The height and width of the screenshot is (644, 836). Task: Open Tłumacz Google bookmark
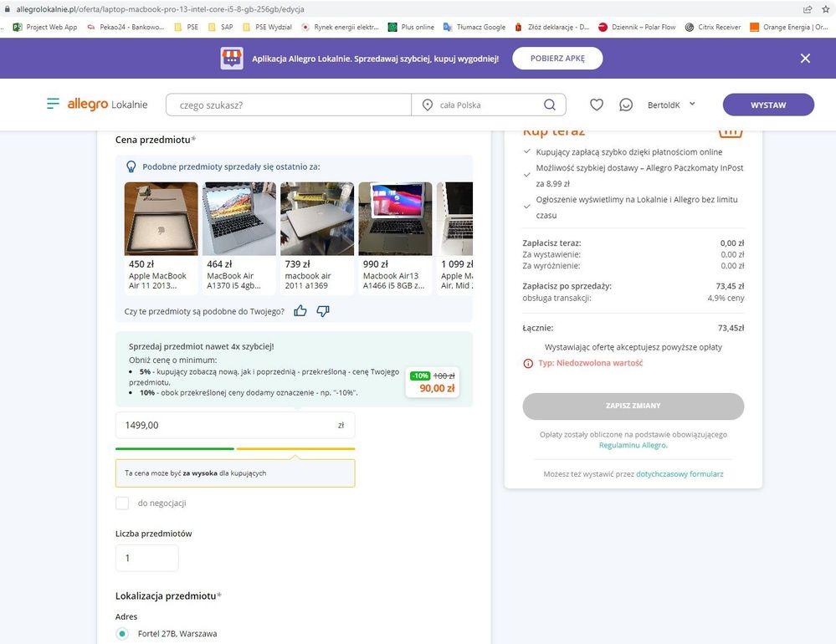pyautogui.click(x=474, y=27)
